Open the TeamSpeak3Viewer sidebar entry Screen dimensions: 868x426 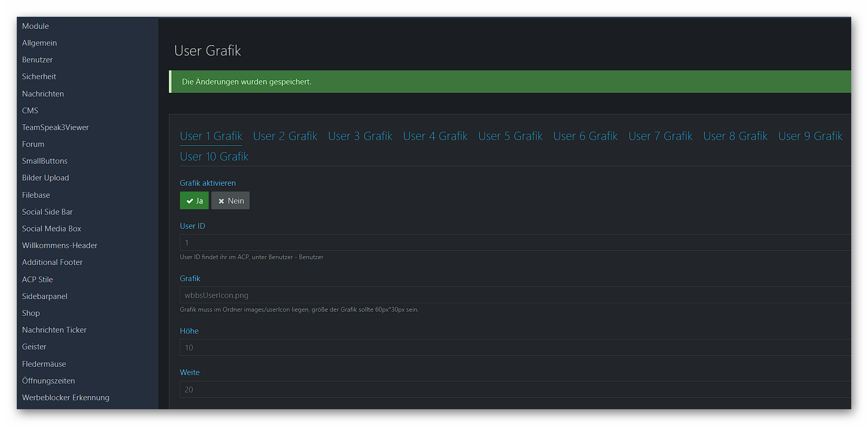(x=55, y=127)
